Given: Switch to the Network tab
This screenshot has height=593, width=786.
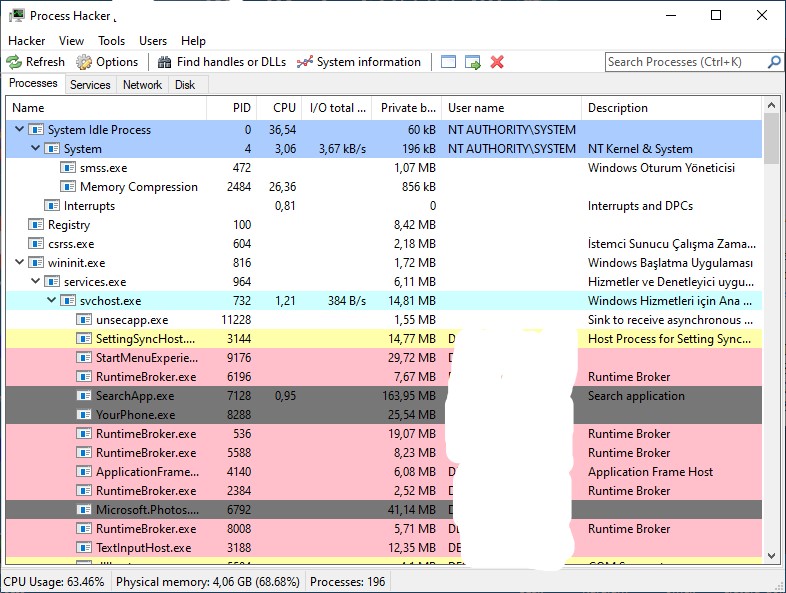Looking at the screenshot, I should coord(142,85).
